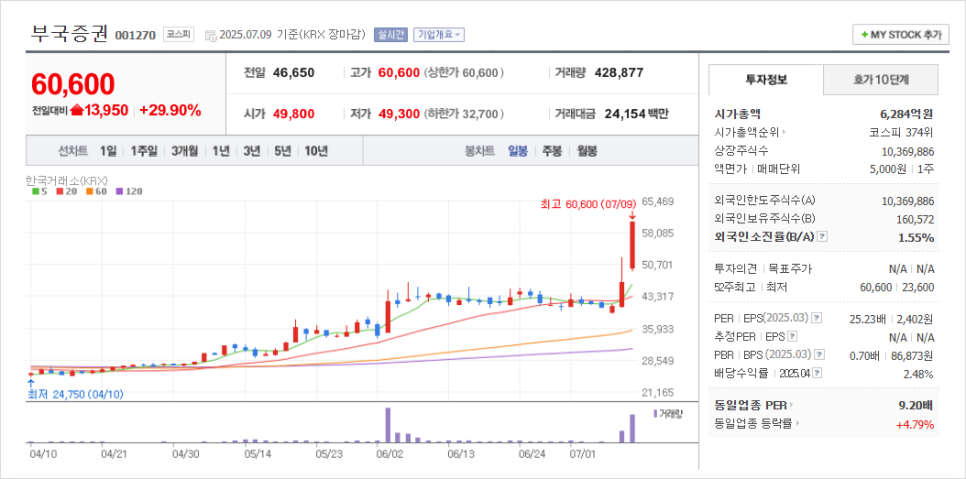
Task: Click the 거래량 legend marker in volume chart
Action: (x=655, y=413)
